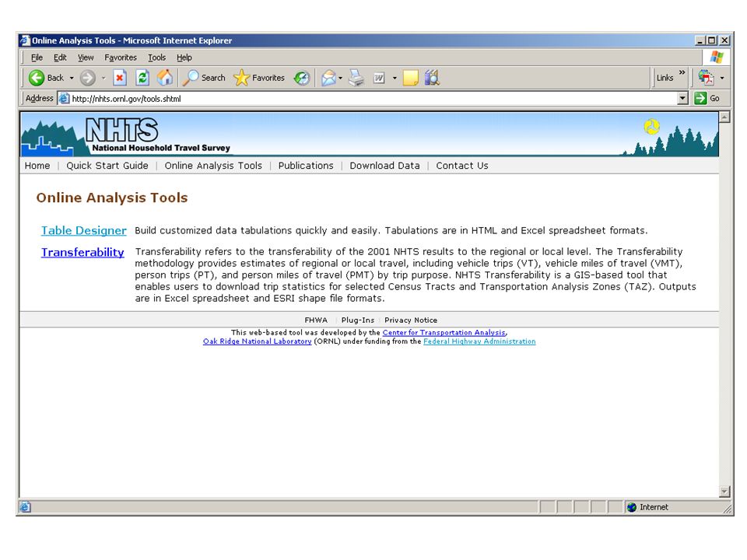Click the PDF converter toolbar icon

[706, 78]
